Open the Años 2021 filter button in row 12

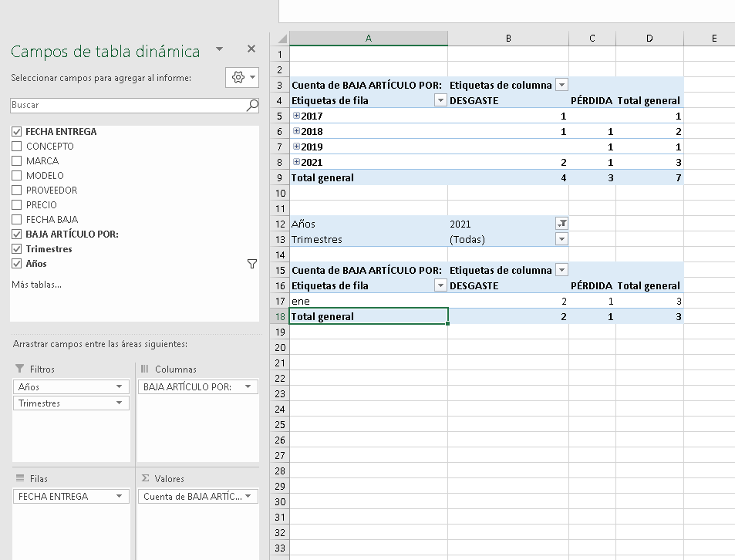click(x=561, y=224)
